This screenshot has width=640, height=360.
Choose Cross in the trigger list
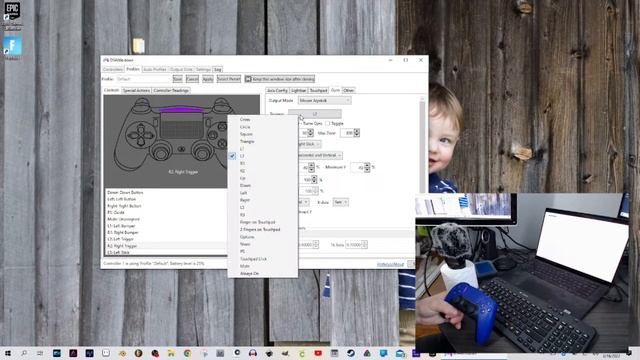(262, 119)
